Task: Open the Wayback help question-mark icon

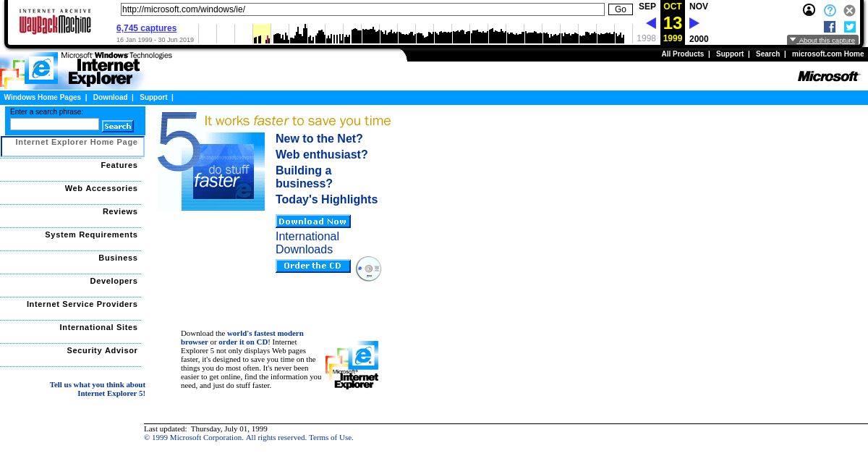Action: (830, 10)
